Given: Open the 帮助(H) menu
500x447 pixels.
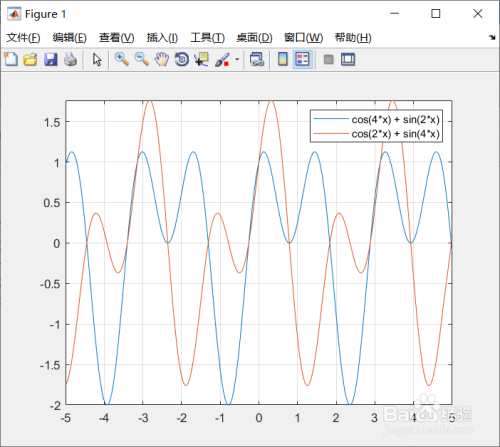Looking at the screenshot, I should click(353, 38).
